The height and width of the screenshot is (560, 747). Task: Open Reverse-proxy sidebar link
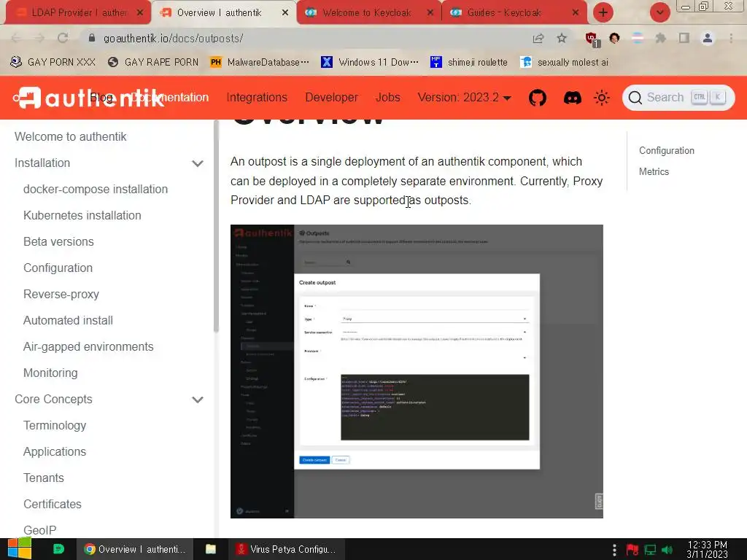pyautogui.click(x=61, y=295)
